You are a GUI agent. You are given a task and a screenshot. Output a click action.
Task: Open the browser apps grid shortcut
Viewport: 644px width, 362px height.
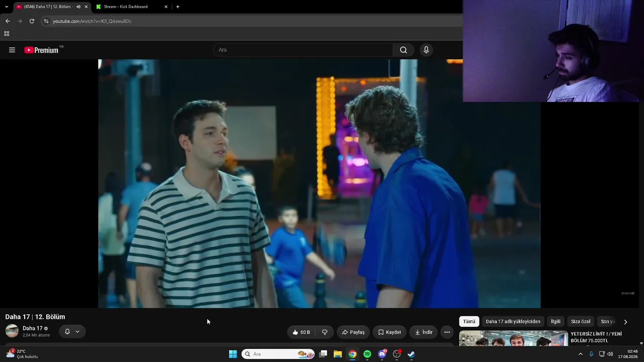coord(7,34)
